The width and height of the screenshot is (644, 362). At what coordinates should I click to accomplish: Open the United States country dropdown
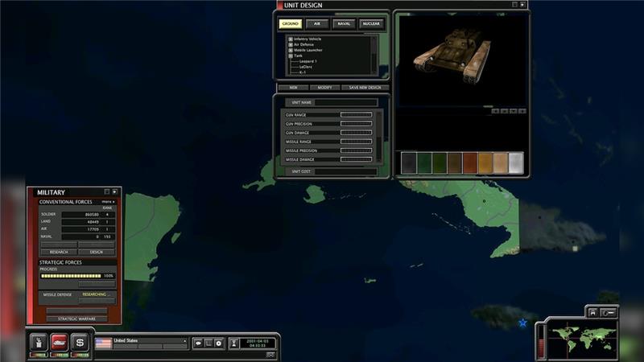[184, 340]
